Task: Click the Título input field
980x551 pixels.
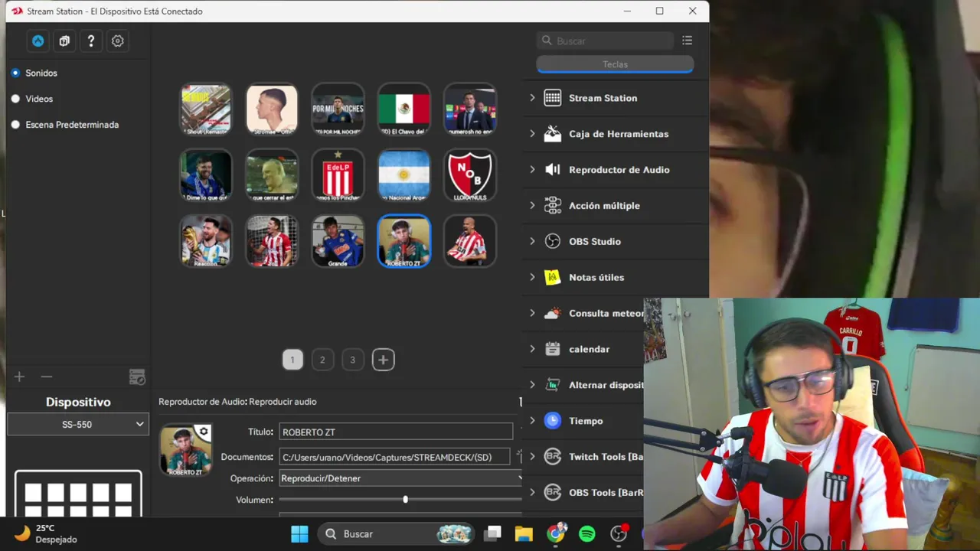Action: (396, 432)
